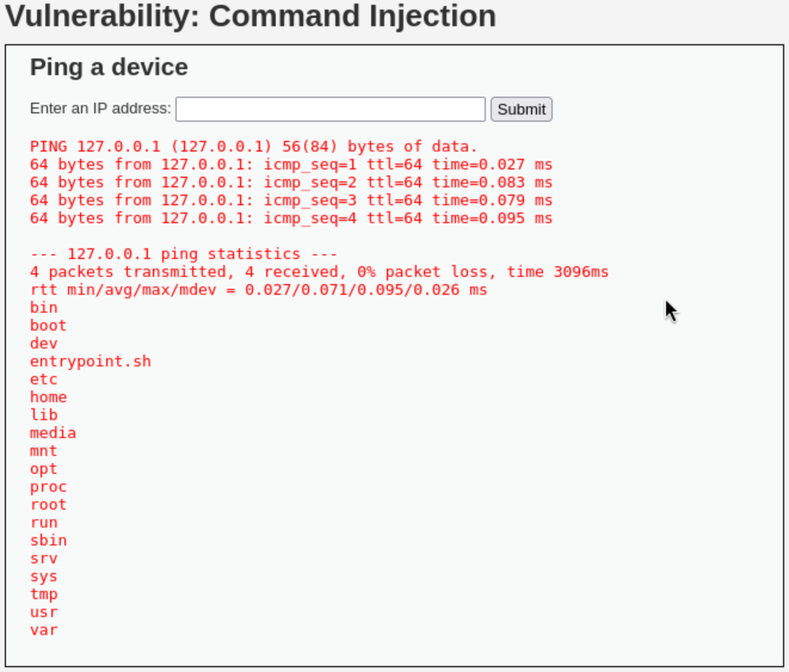
Task: Click entrypoint.sh in the output listing
Action: [x=90, y=362]
